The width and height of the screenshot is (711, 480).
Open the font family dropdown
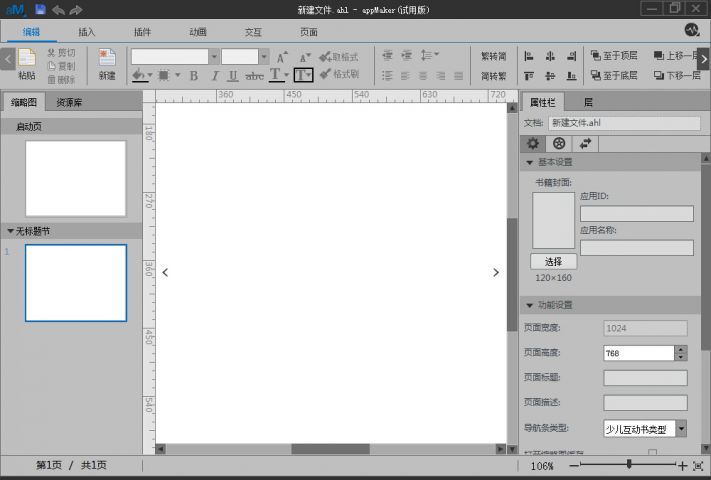[x=214, y=57]
